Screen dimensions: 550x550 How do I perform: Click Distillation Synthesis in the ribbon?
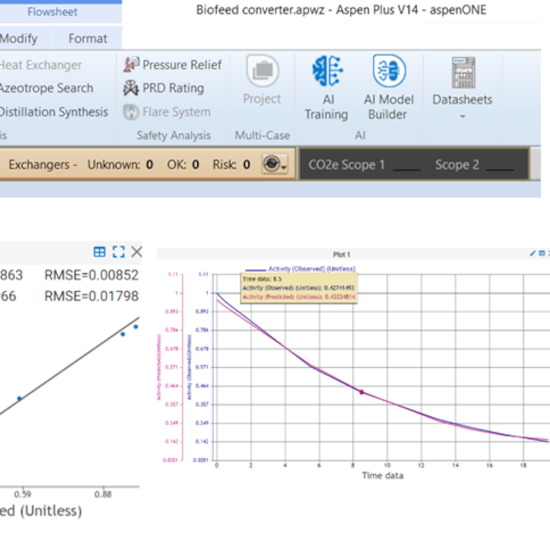pyautogui.click(x=54, y=112)
